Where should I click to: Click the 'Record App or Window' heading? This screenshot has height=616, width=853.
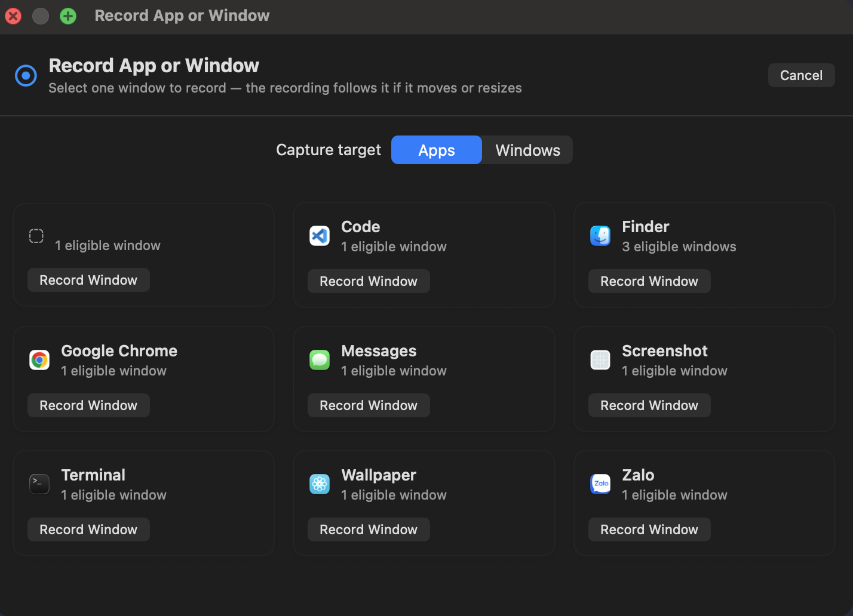pos(154,65)
